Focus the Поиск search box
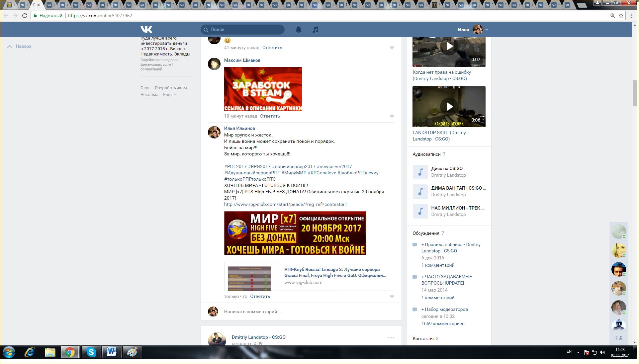The height and width of the screenshot is (364, 639). (x=242, y=30)
